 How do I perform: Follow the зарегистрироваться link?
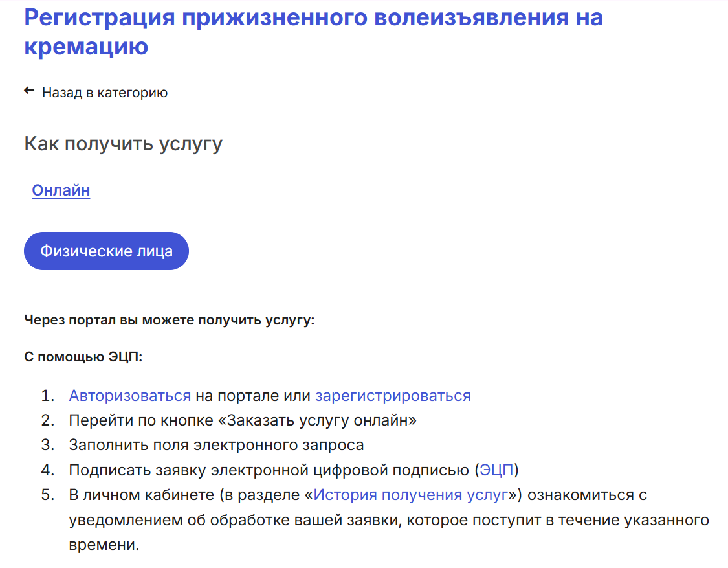click(393, 396)
